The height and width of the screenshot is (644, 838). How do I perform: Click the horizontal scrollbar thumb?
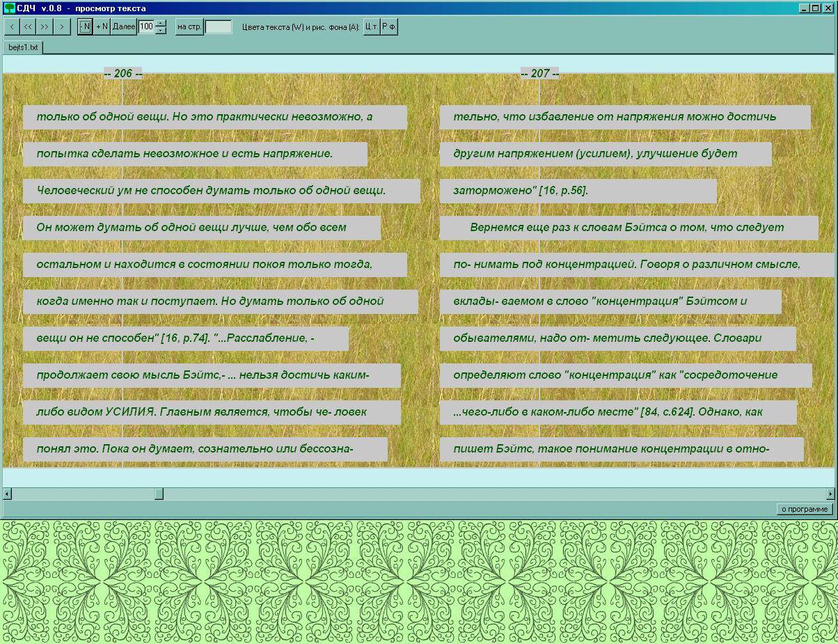click(159, 494)
